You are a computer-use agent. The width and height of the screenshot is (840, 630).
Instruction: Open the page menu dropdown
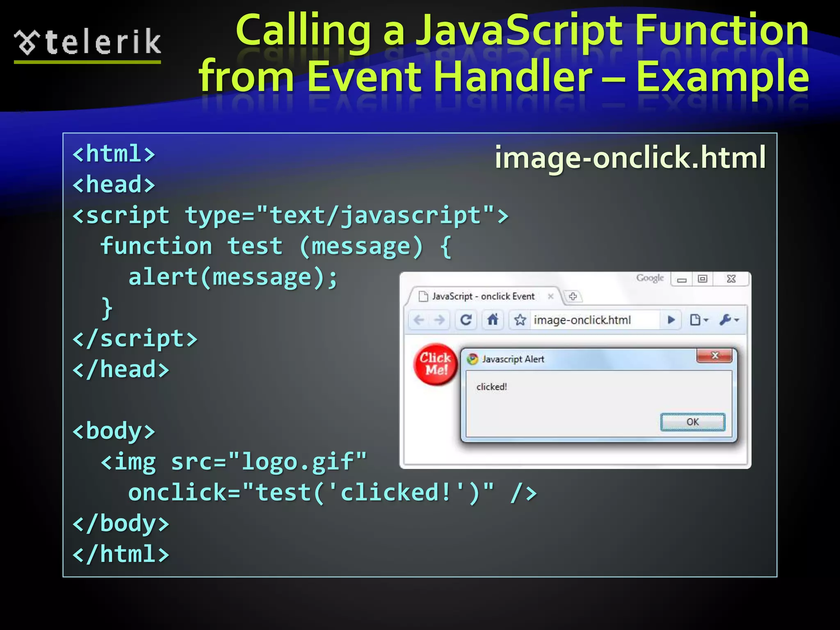[x=698, y=320]
